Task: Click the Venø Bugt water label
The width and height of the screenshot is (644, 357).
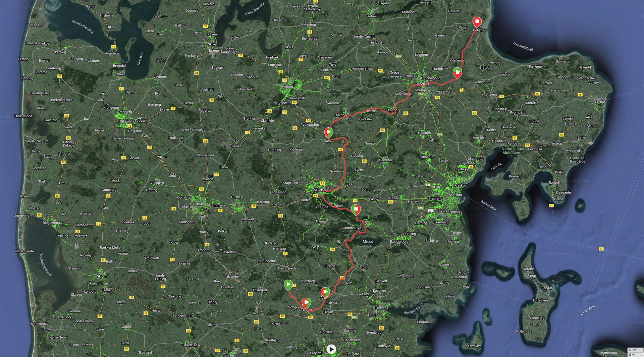Action: pos(140,58)
